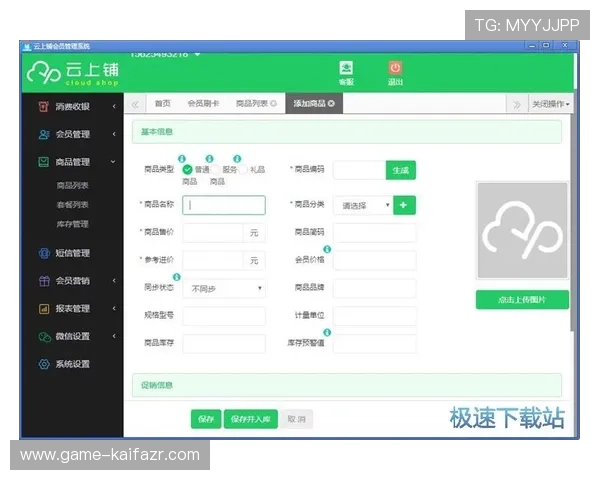Switch to the 首页 tab
The image size is (600, 480).
tap(163, 103)
